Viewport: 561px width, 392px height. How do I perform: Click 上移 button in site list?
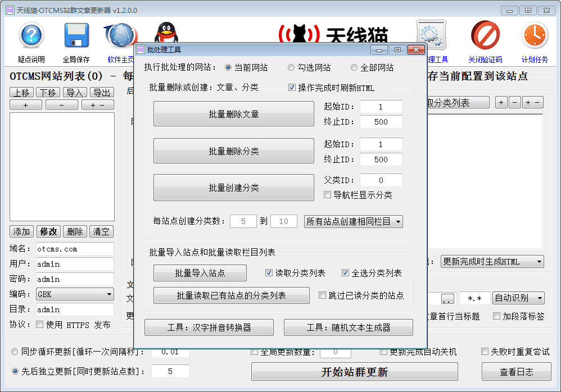tap(21, 93)
